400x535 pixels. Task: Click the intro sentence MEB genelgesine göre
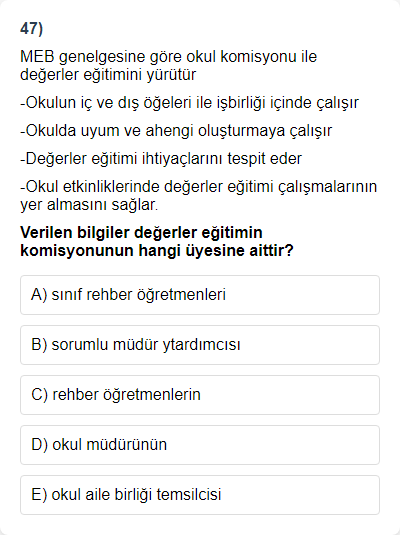pos(169,66)
